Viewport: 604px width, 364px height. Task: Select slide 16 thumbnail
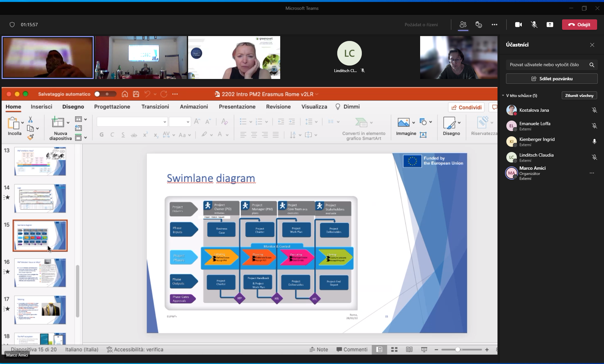pyautogui.click(x=40, y=273)
